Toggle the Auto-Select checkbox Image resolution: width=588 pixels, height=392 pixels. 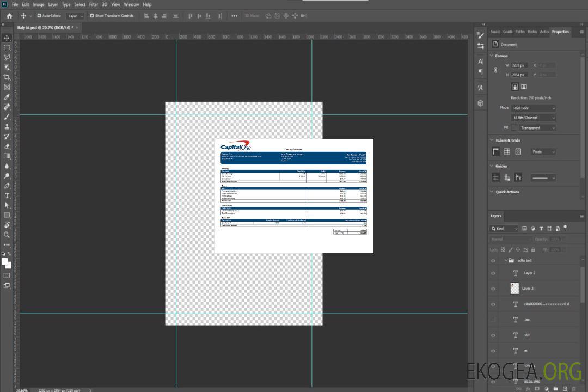pyautogui.click(x=39, y=16)
